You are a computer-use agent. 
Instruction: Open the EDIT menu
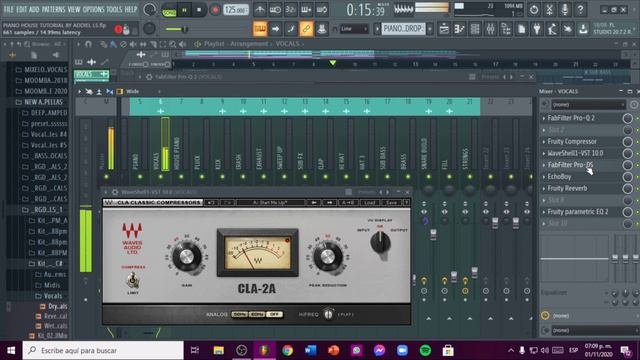click(22, 9)
